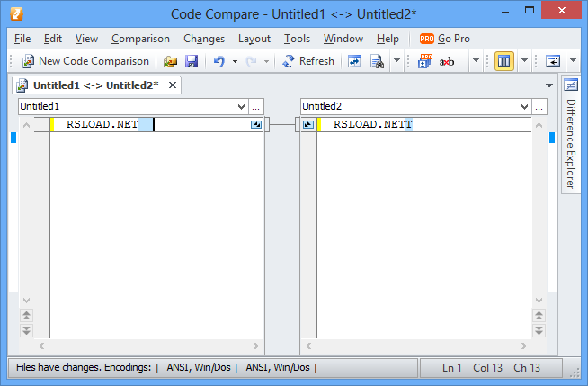Screen dimensions: 588x386
Task: Click the Go Pro link
Action: (x=445, y=39)
